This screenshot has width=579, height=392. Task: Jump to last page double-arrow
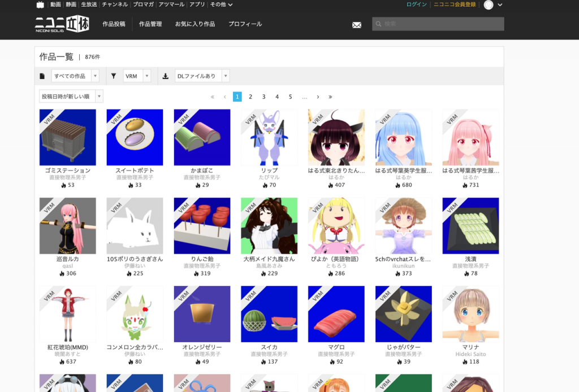(330, 97)
